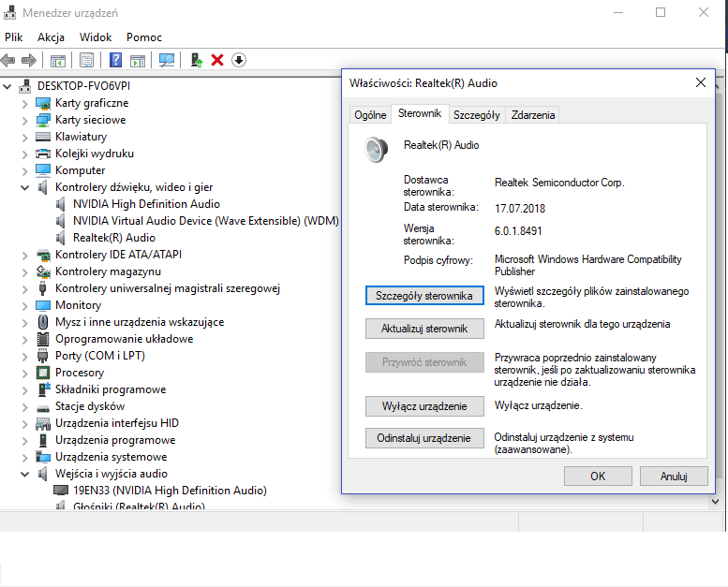Click the scan for hardware changes icon
728x587 pixels.
(167, 60)
